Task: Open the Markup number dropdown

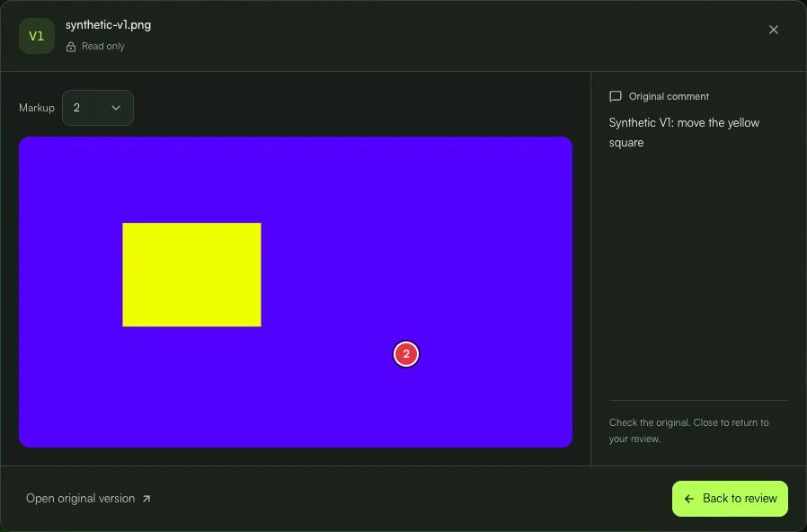Action: (x=98, y=108)
